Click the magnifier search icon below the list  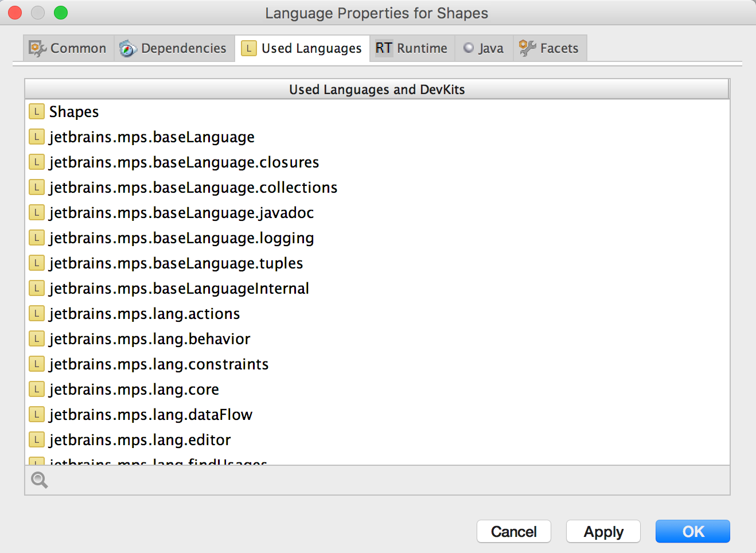point(39,480)
